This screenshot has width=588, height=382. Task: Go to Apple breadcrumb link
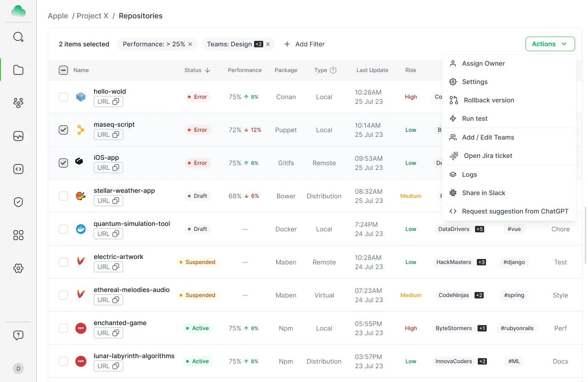tap(58, 16)
